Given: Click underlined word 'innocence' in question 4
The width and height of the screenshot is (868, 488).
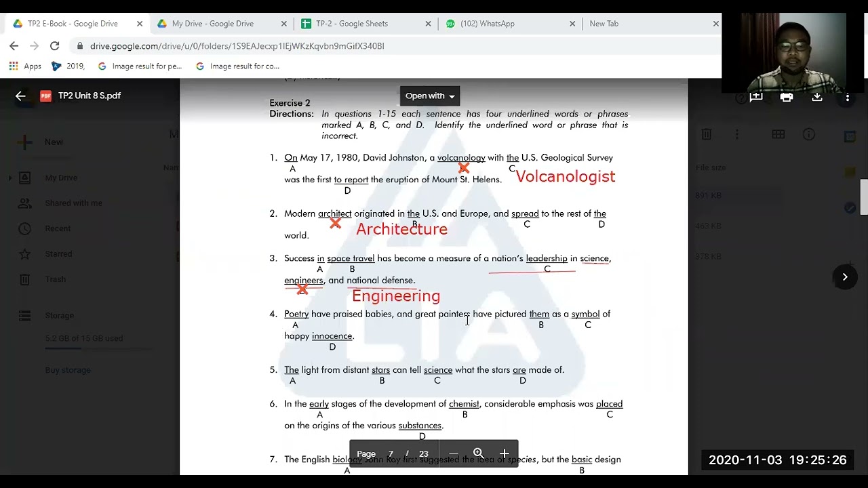Looking at the screenshot, I should 332,336.
